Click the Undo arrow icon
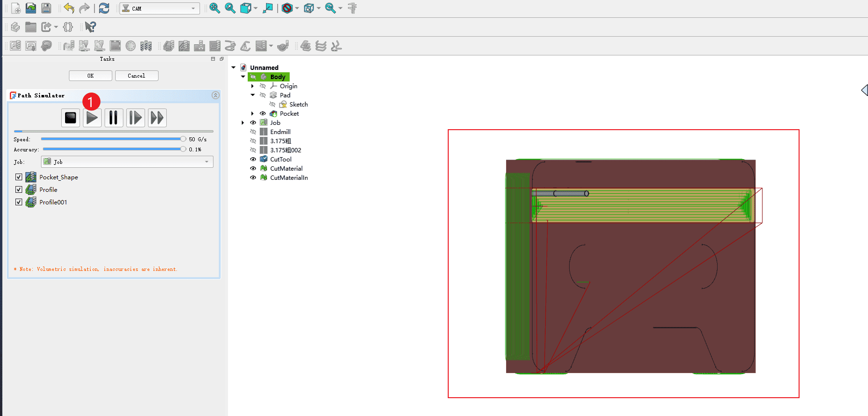 69,8
